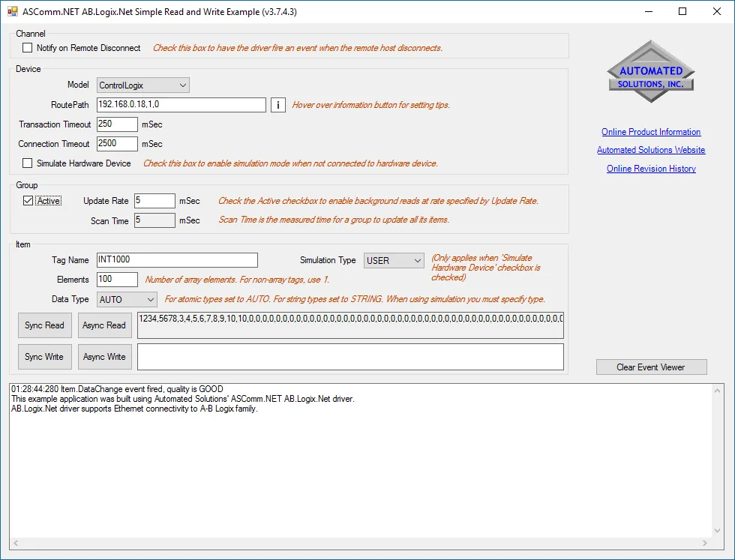Click the Scan Time field
735x560 pixels.
154,220
